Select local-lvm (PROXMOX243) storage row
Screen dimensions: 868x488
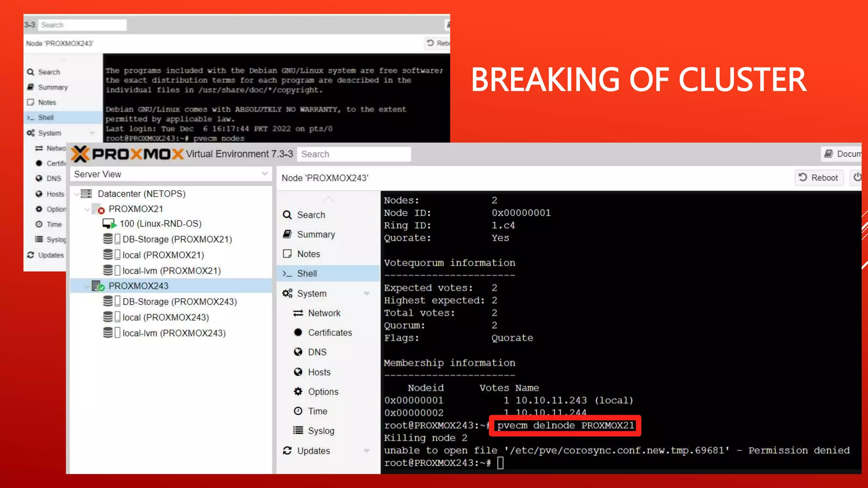[x=171, y=333]
